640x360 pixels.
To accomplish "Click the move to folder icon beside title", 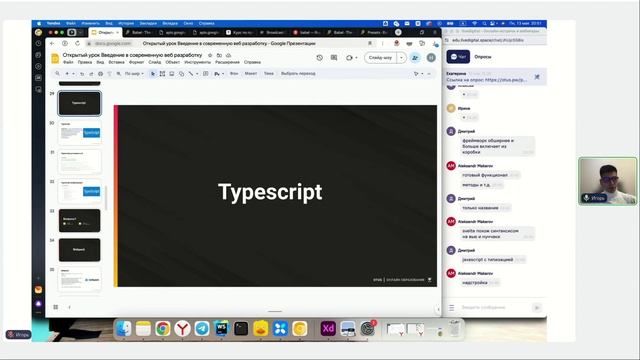I will (219, 55).
